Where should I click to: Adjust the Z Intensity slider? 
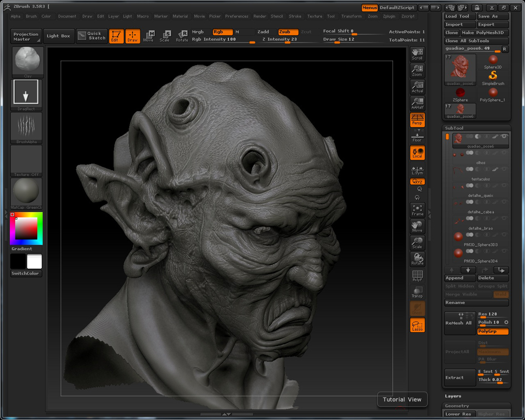click(x=287, y=39)
